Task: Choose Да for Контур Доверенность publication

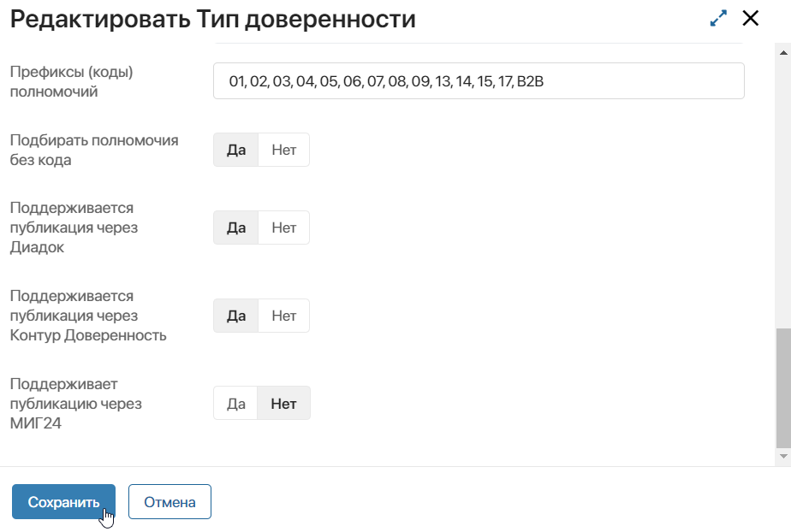Action: (236, 316)
